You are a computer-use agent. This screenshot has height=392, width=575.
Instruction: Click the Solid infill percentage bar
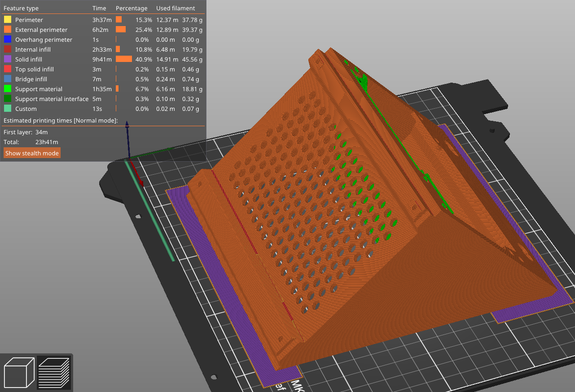click(x=123, y=59)
